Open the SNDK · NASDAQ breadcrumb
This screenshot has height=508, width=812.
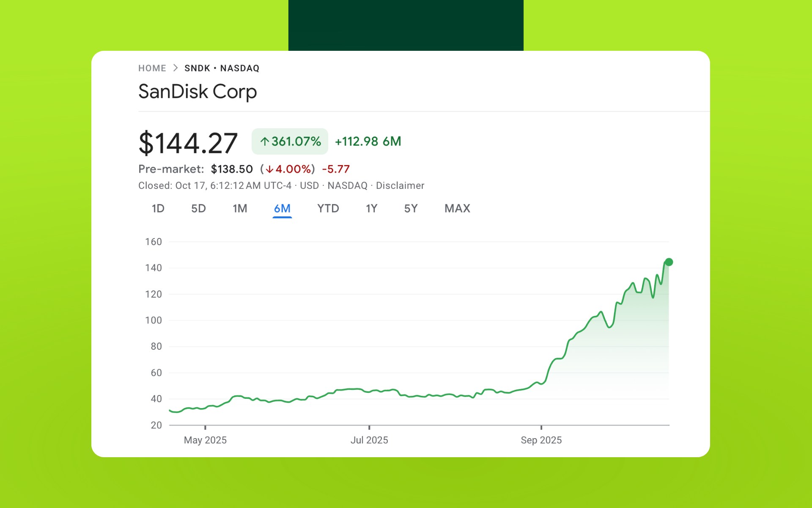222,68
